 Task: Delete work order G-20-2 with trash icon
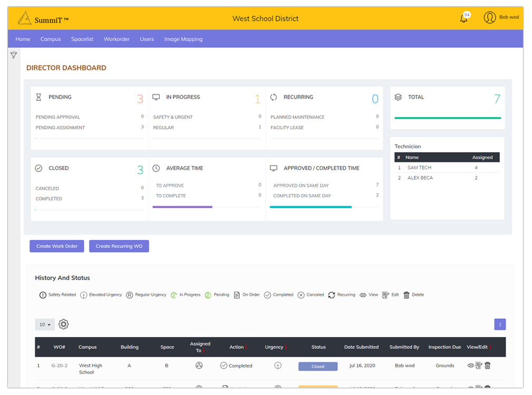(487, 366)
